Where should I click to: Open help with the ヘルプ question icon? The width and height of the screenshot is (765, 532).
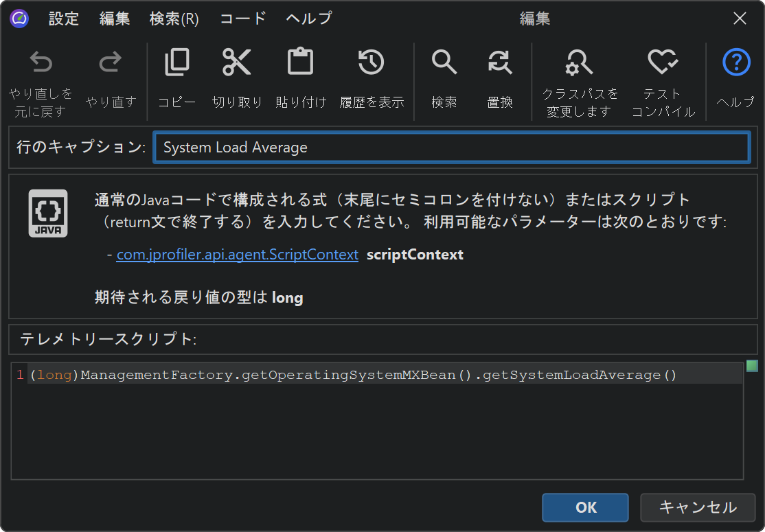736,64
